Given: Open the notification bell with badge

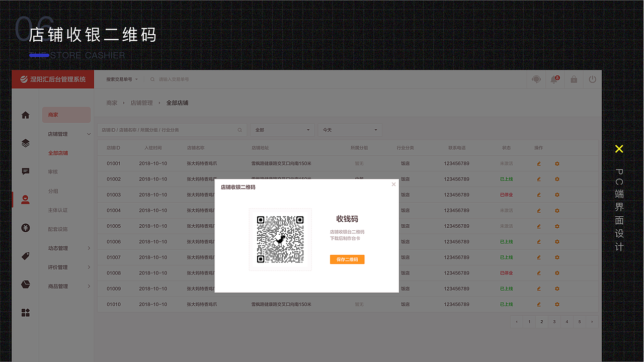Looking at the screenshot, I should pos(554,79).
